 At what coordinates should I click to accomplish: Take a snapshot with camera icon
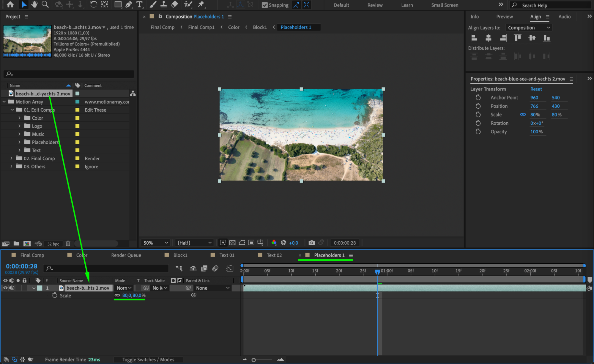[311, 243]
